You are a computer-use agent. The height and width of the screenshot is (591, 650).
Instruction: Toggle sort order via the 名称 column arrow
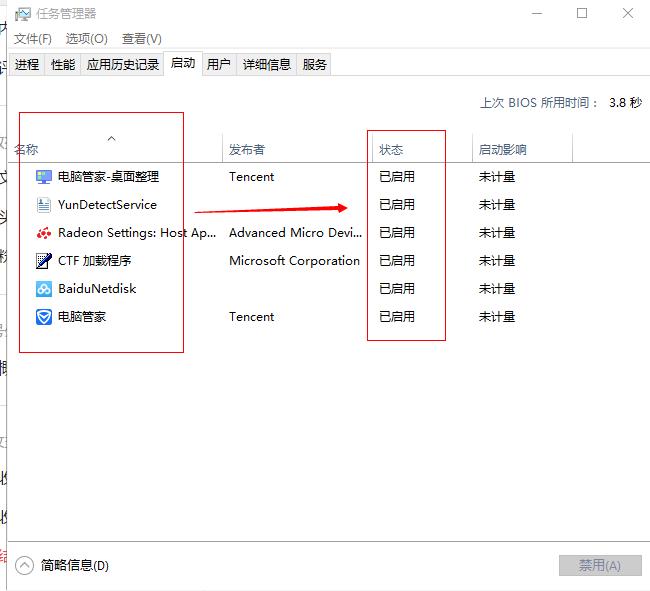[112, 138]
